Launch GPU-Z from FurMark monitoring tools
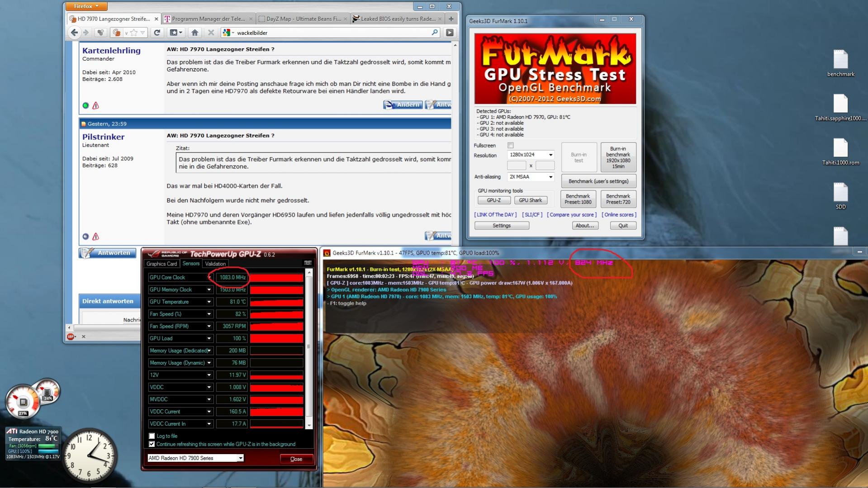868x488 pixels. [493, 200]
